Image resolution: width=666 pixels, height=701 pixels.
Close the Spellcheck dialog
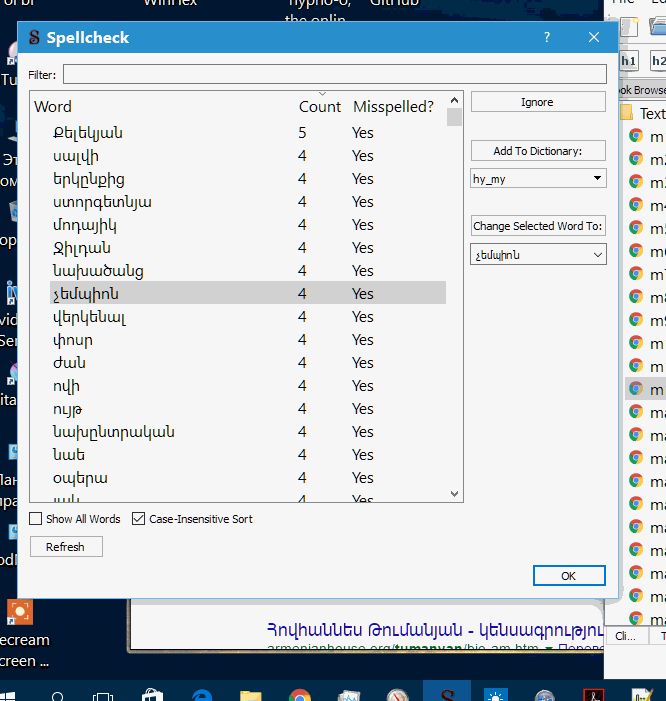(594, 37)
